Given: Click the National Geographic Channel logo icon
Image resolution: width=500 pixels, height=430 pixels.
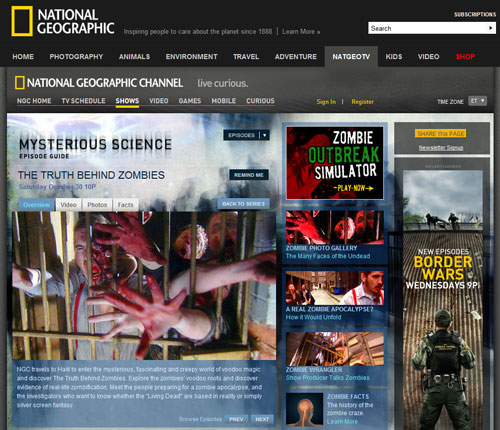Looking at the screenshot, I should (20, 83).
